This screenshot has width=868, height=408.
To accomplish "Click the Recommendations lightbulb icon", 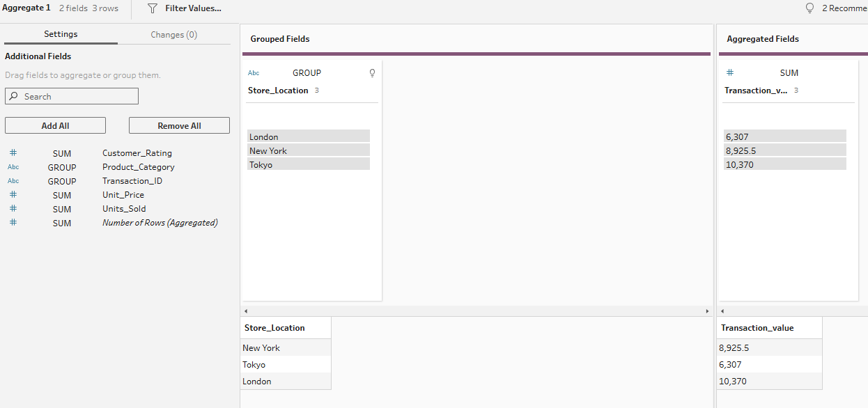I will point(809,8).
